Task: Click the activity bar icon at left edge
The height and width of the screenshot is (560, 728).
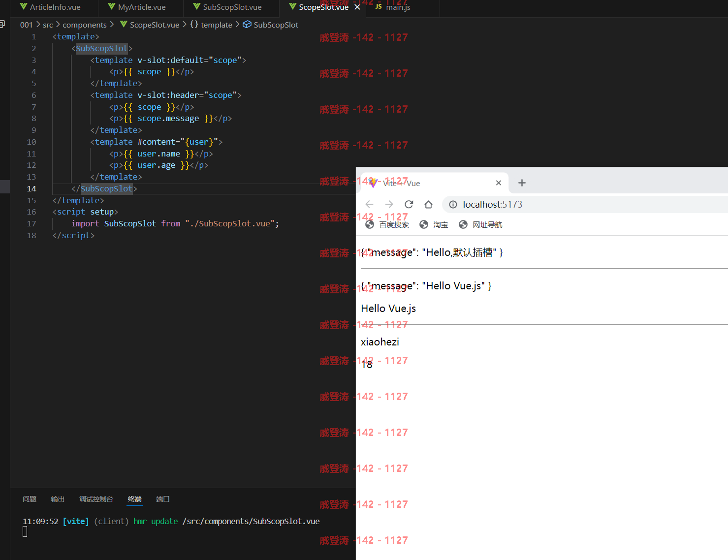Action: (3, 23)
